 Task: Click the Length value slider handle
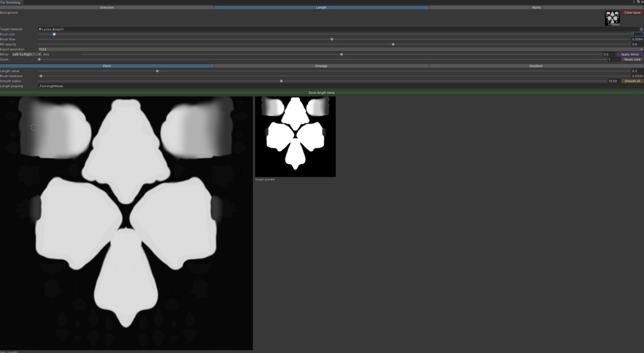[x=157, y=71]
